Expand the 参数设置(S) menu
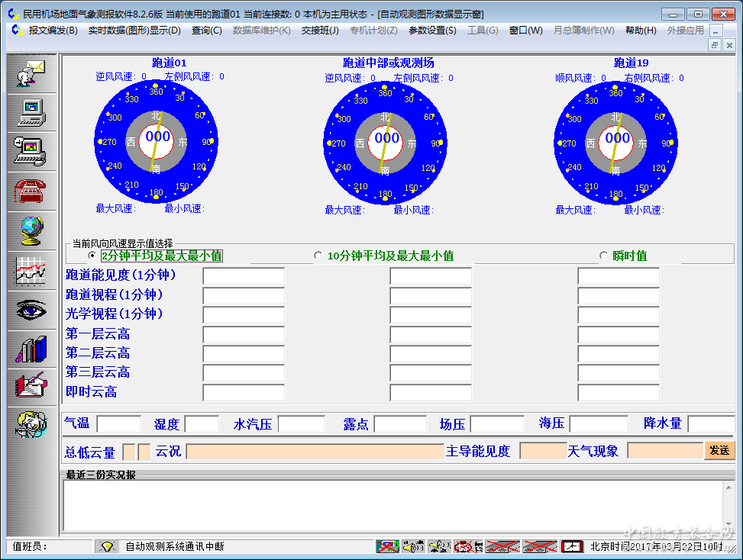The height and width of the screenshot is (560, 743). click(432, 31)
